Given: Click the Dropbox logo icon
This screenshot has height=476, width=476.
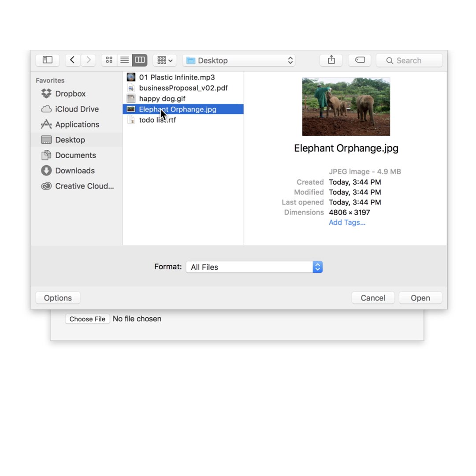Looking at the screenshot, I should coord(46,93).
